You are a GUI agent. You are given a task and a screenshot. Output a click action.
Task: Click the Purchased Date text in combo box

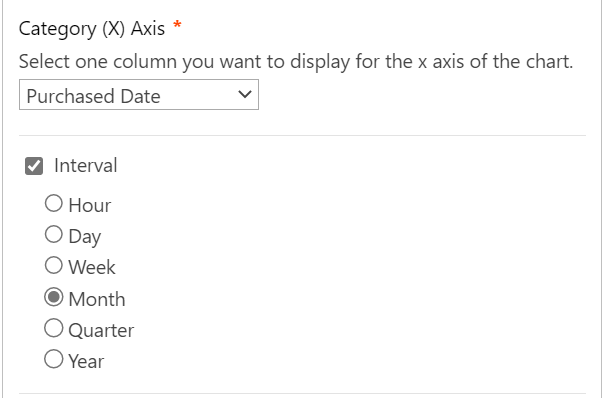[x=93, y=96]
